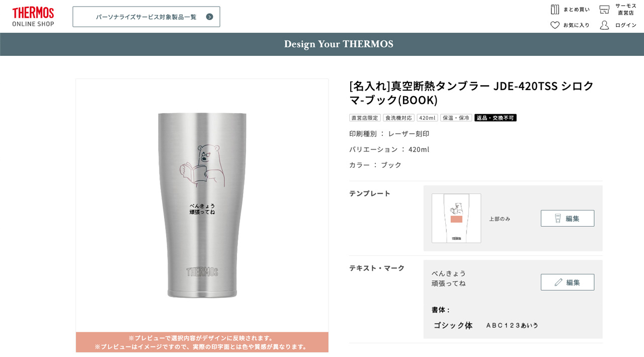Click the まとめ買い text link
The width and height of the screenshot is (644, 357).
pyautogui.click(x=577, y=10)
